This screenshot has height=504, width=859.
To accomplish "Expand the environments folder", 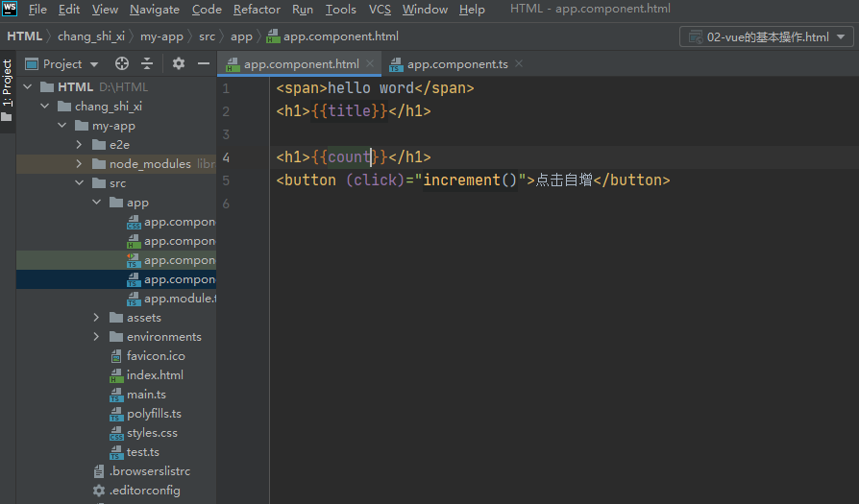I will pos(97,337).
